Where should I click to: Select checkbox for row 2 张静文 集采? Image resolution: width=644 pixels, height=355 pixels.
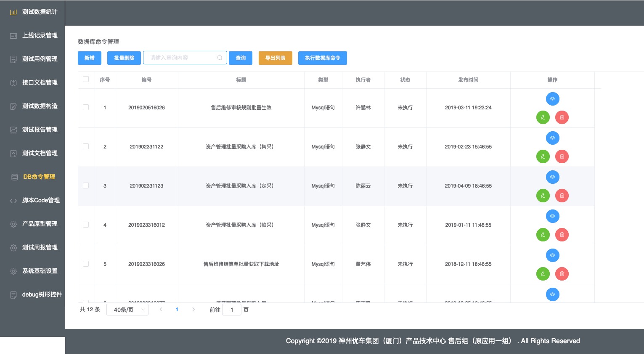86,146
